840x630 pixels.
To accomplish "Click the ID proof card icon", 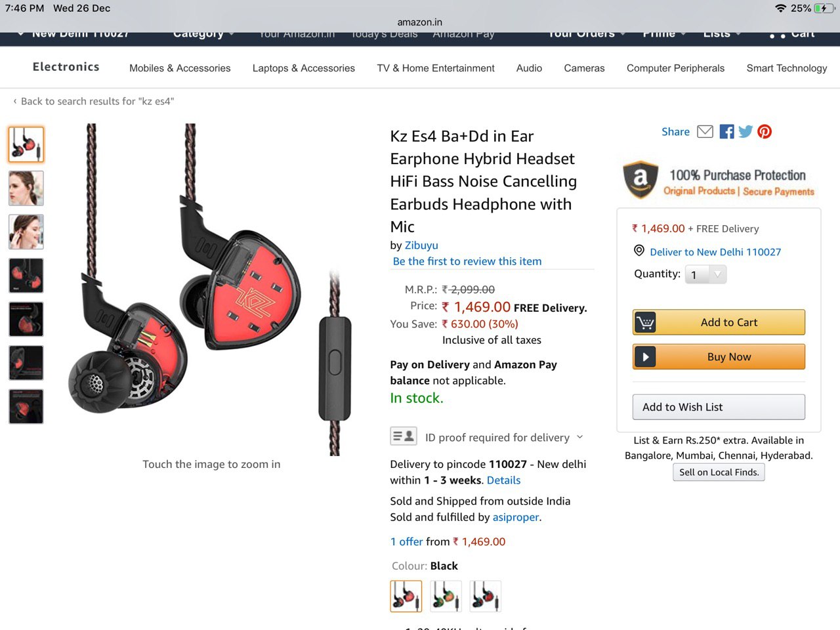I will pyautogui.click(x=404, y=436).
